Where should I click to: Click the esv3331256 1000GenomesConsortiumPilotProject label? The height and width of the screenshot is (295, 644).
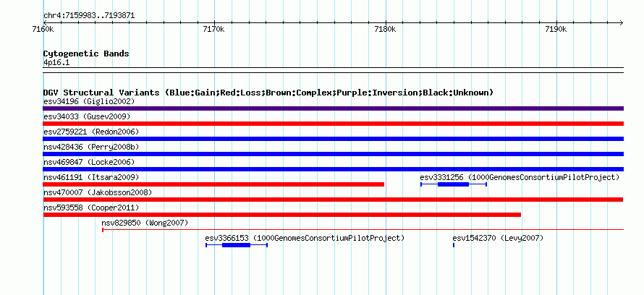click(519, 177)
